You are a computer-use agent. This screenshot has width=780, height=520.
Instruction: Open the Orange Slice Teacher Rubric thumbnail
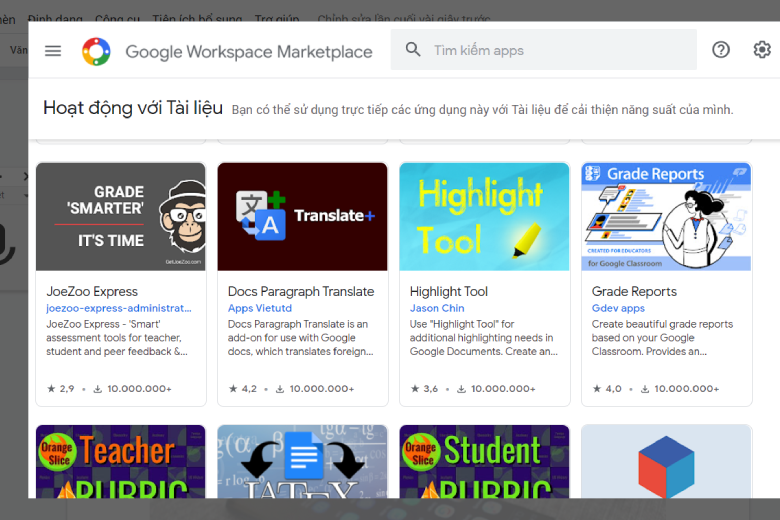point(121,462)
